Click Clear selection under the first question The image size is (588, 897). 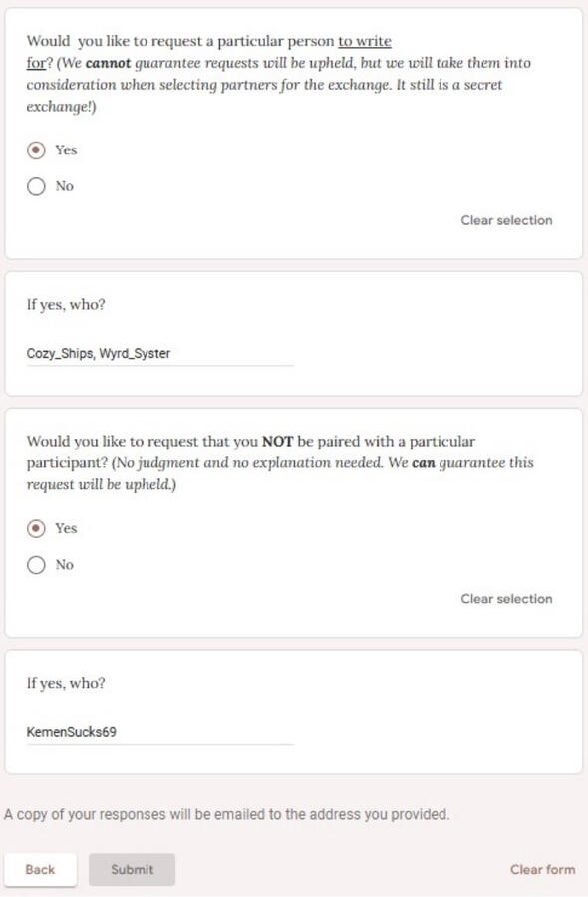click(x=506, y=220)
